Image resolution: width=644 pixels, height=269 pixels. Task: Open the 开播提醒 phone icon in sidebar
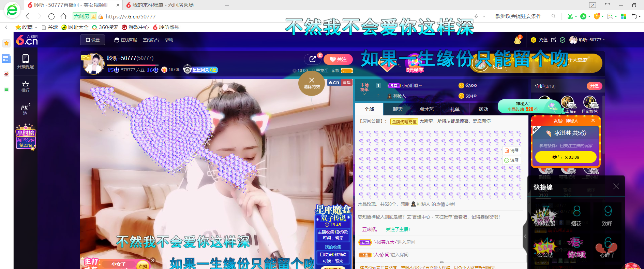(x=26, y=61)
